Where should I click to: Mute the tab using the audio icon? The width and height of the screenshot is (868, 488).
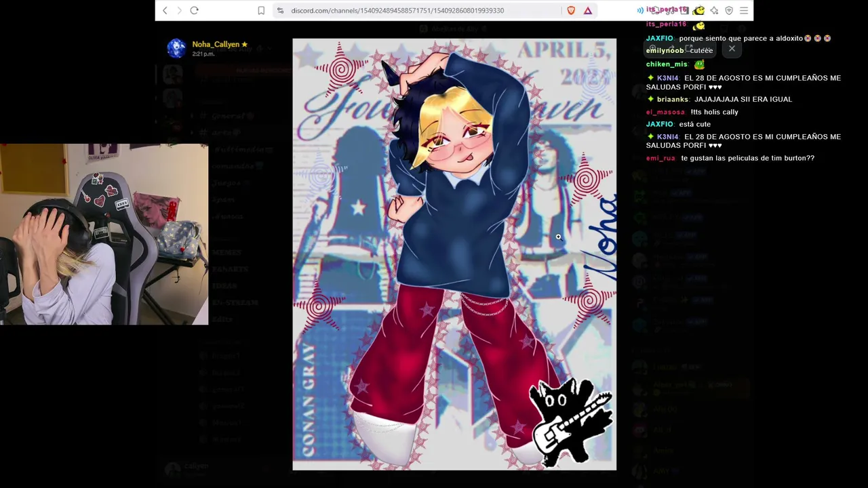pyautogui.click(x=640, y=10)
